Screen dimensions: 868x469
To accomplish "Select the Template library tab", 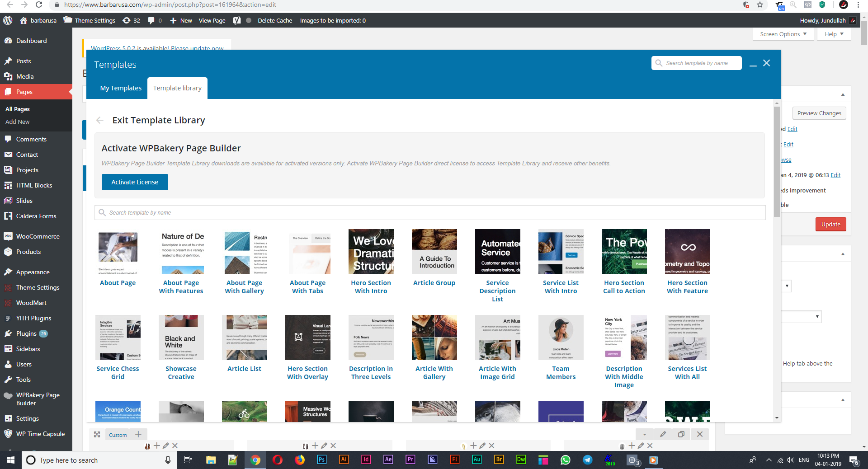I will click(177, 88).
